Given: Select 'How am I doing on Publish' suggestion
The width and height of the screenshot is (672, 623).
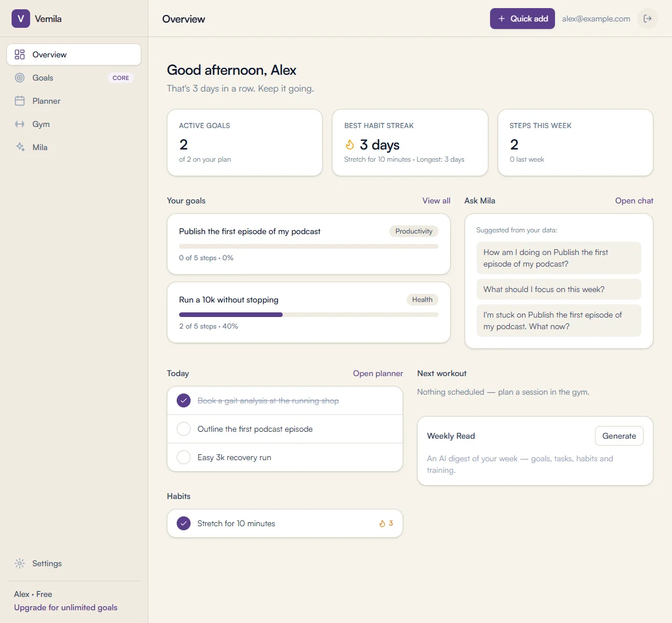Looking at the screenshot, I should coord(559,258).
